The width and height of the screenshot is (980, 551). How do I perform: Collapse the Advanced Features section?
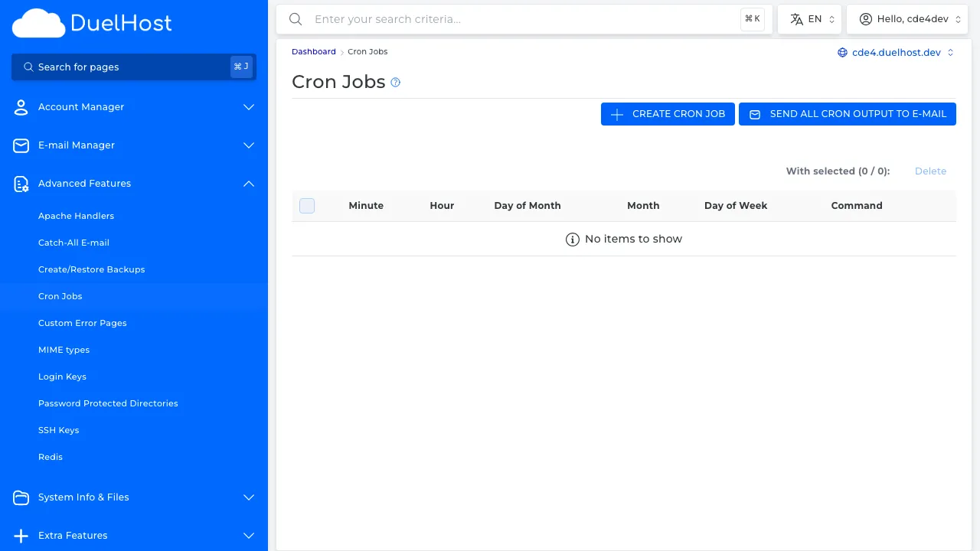pos(248,184)
